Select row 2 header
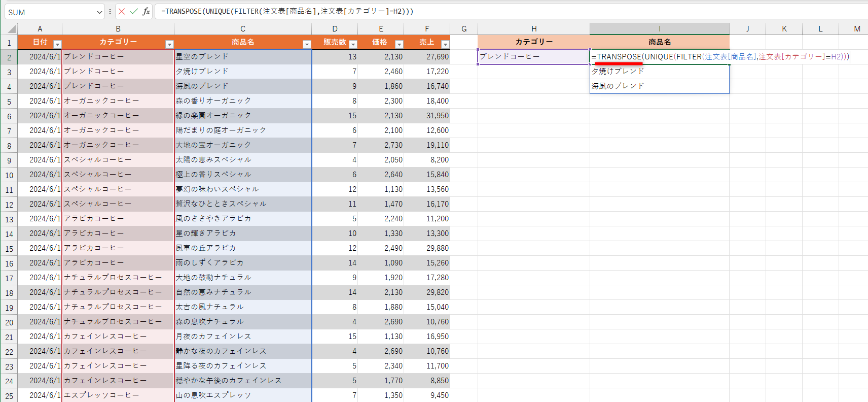The width and height of the screenshot is (868, 402). coord(9,57)
